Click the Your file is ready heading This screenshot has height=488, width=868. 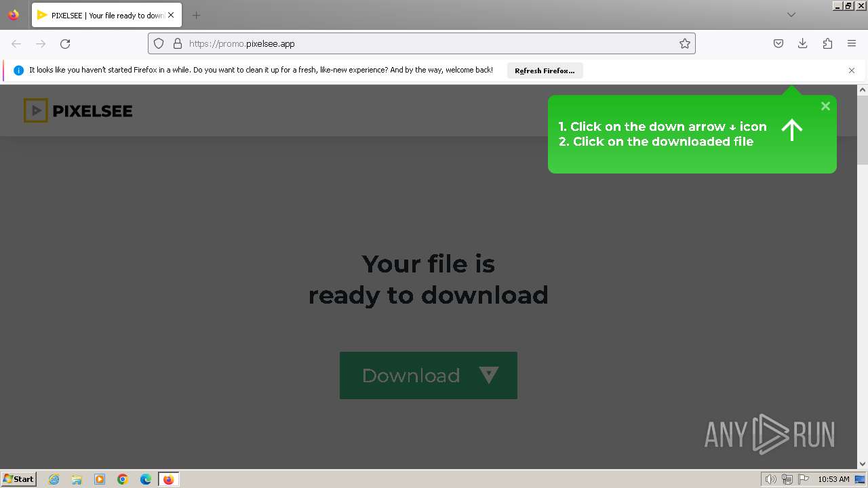(x=428, y=279)
